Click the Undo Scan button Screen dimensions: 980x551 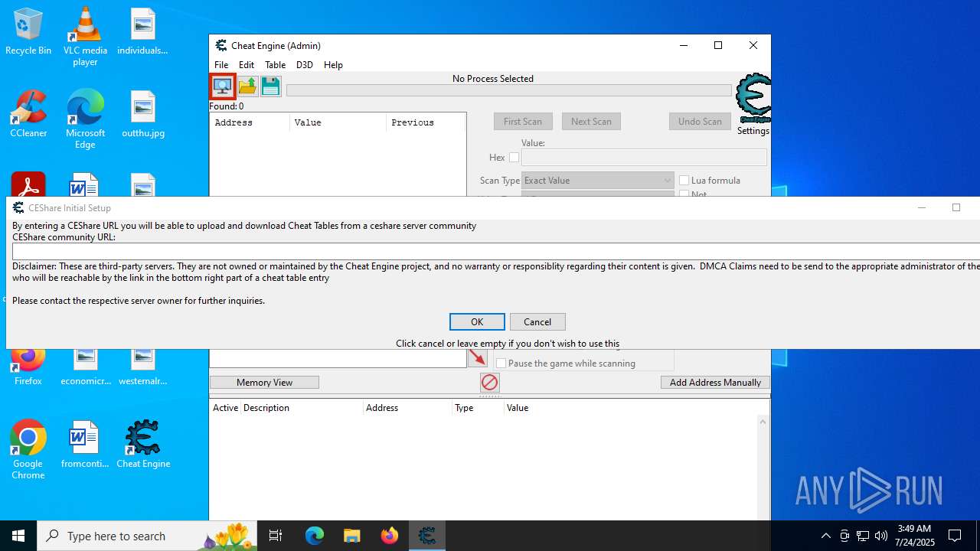coord(700,122)
